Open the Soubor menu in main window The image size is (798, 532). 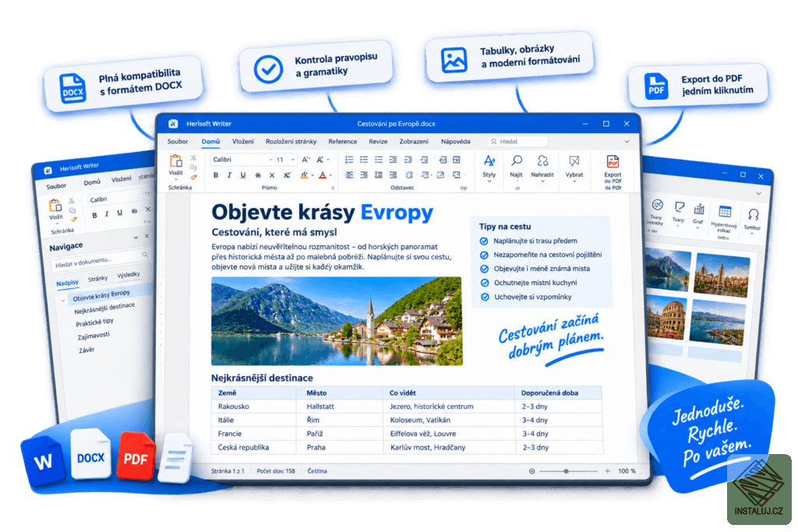coord(178,142)
